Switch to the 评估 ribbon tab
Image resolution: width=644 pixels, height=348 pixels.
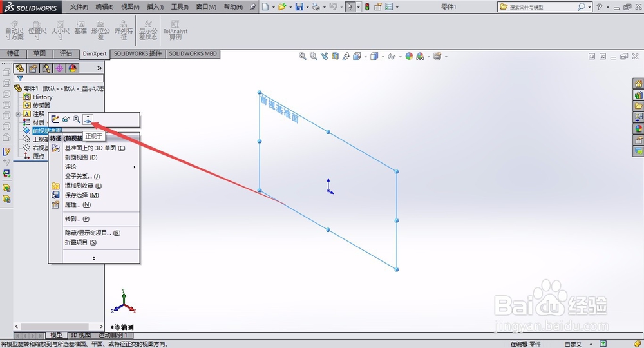click(66, 53)
